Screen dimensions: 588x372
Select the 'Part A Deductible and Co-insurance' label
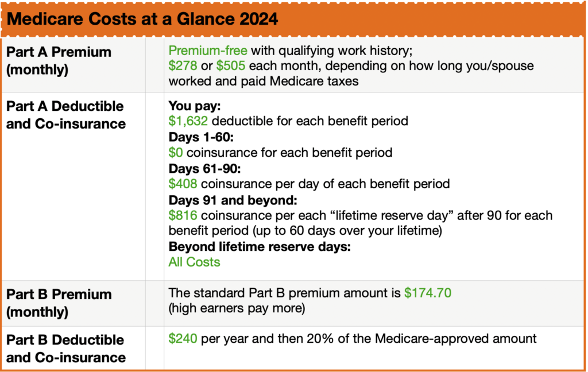pos(65,115)
